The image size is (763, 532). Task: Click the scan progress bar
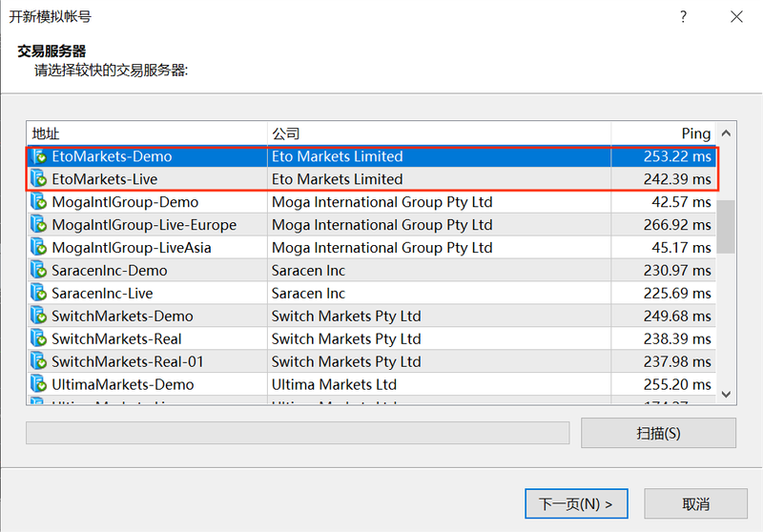[x=298, y=433]
